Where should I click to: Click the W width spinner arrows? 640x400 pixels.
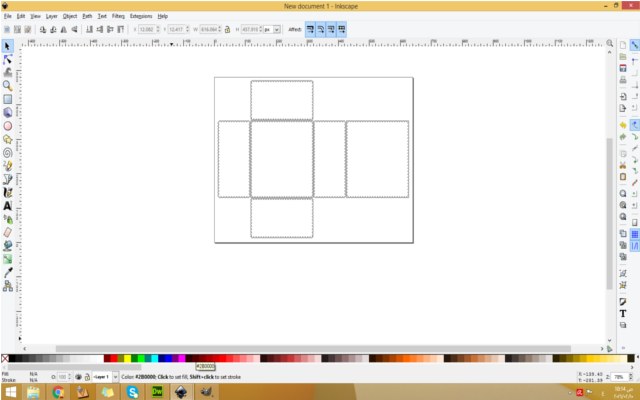[x=220, y=29]
